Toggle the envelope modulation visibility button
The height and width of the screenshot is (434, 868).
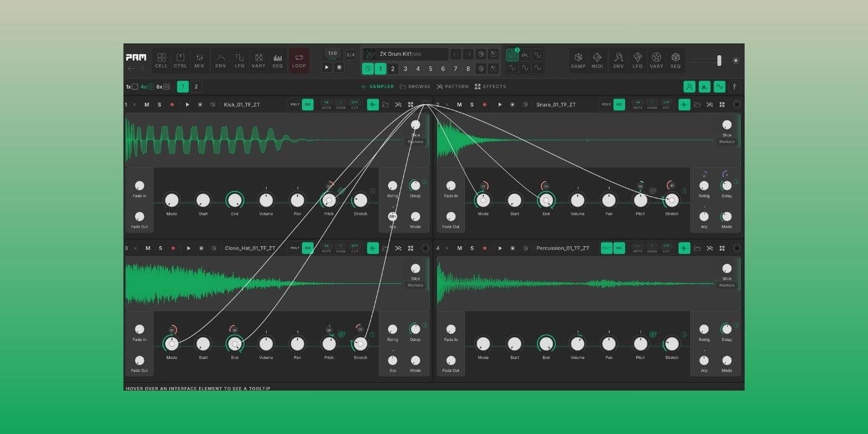[x=689, y=87]
